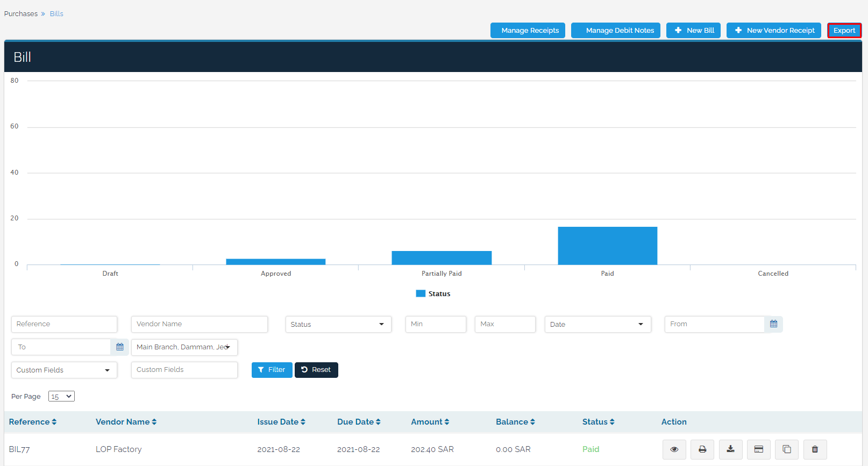Sort table by Vendor Name arrows
Viewport: 868px width, 466px height.
[x=154, y=422]
